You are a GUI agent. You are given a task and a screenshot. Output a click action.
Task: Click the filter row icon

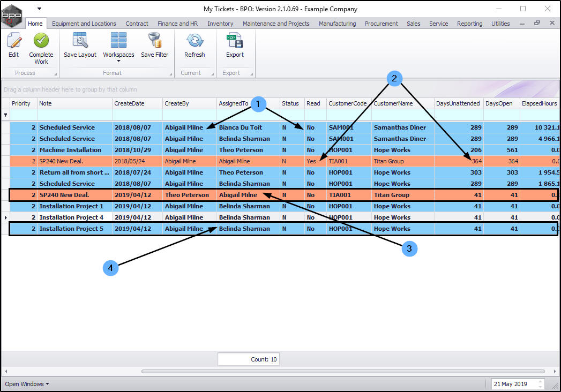5,115
